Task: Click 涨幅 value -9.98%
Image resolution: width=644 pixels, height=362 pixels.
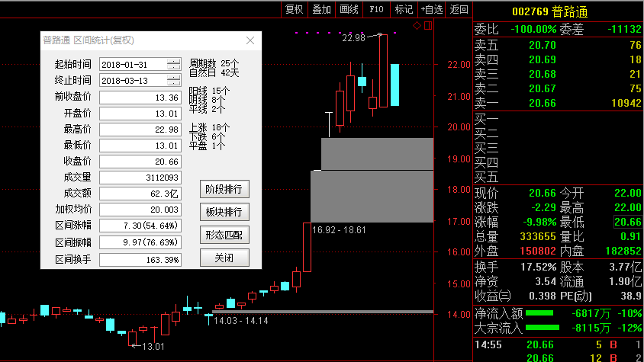Action: [539, 222]
